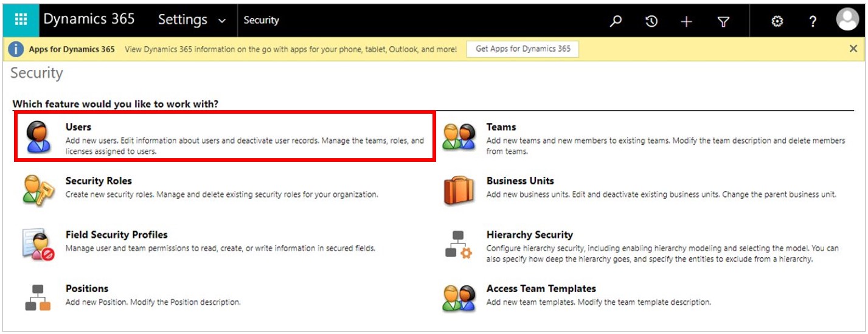Click the Teams two-people icon
The image size is (868, 334).
click(x=459, y=137)
